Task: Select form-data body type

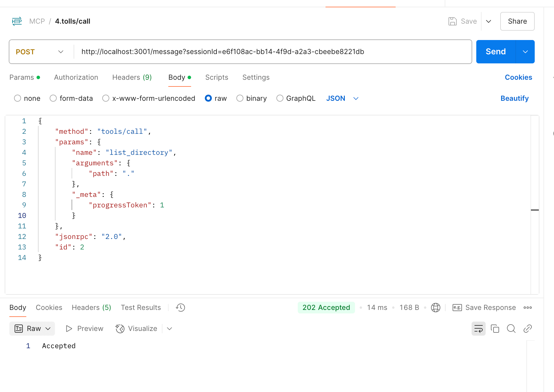Action: click(x=53, y=98)
